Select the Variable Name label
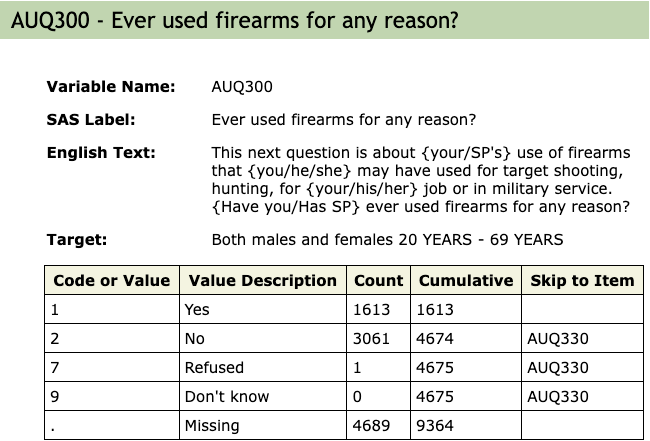This screenshot has height=441, width=650. (x=111, y=87)
